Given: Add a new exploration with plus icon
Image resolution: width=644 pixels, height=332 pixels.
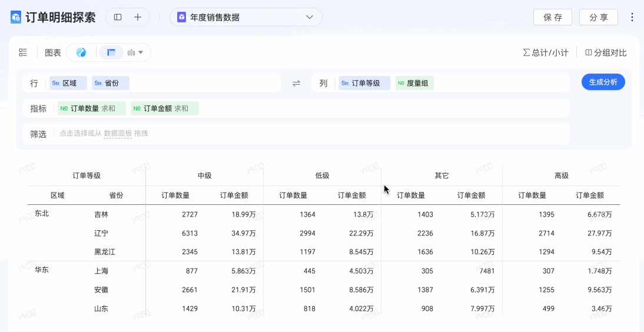Looking at the screenshot, I should (138, 17).
